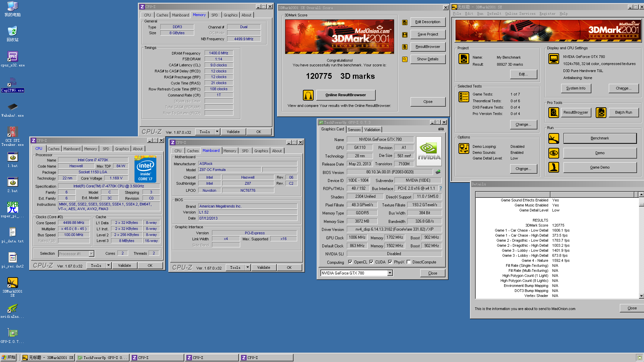This screenshot has width=644, height=362.
Task: Open the File menu in 3DMark2001
Action: point(457,14)
